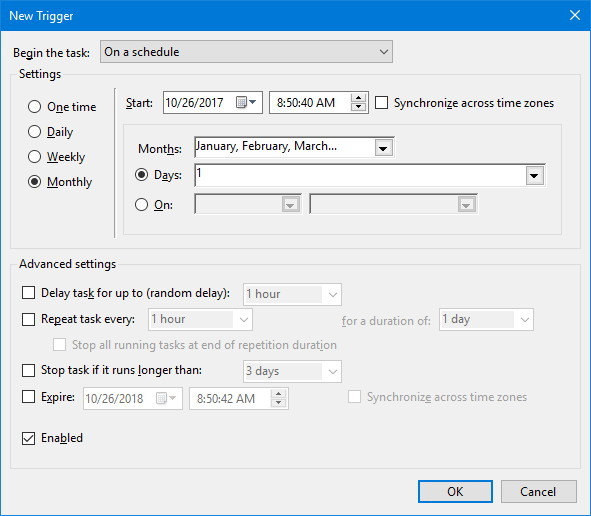Viewport: 591px width, 516px height.
Task: Close the New Trigger dialog
Action: pyautogui.click(x=574, y=15)
